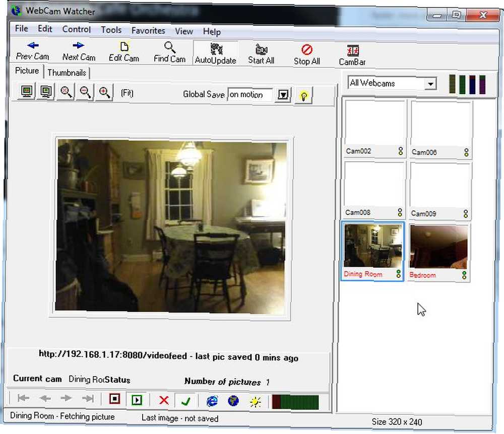Image resolution: width=504 pixels, height=434 pixels.
Task: Open the CamBar toolbar button
Action: coord(352,56)
